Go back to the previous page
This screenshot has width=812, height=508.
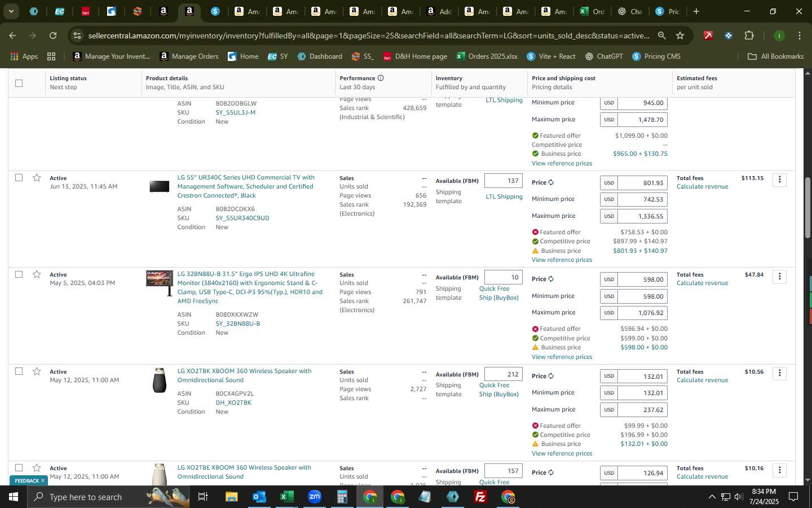point(12,36)
